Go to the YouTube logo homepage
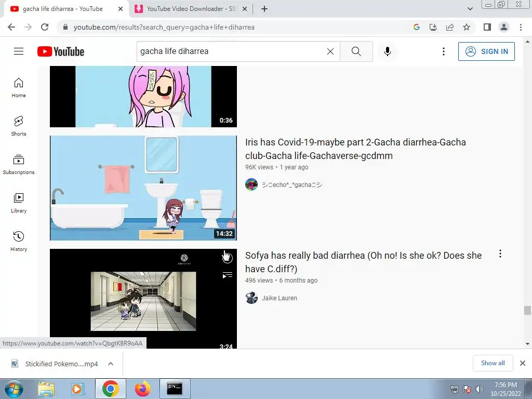532x399 pixels. click(61, 51)
